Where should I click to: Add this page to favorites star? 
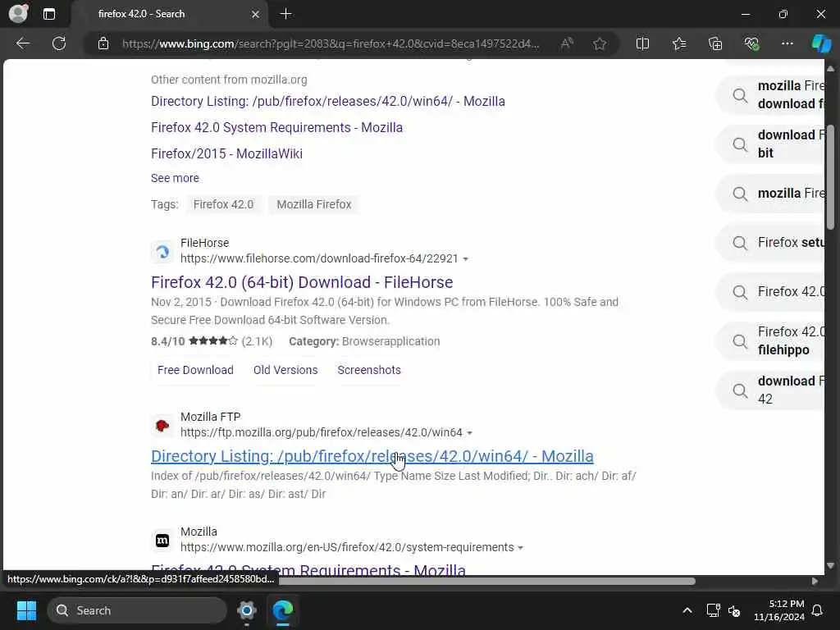coord(600,43)
